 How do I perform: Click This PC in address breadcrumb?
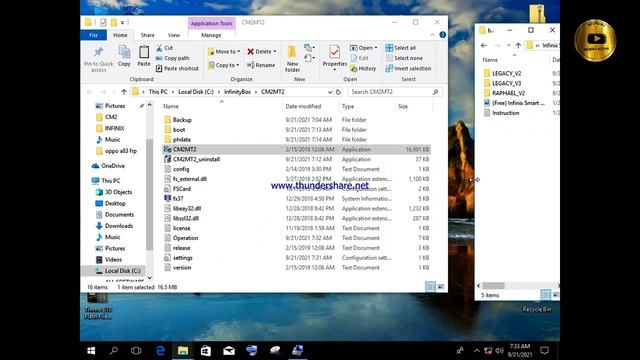click(x=158, y=92)
